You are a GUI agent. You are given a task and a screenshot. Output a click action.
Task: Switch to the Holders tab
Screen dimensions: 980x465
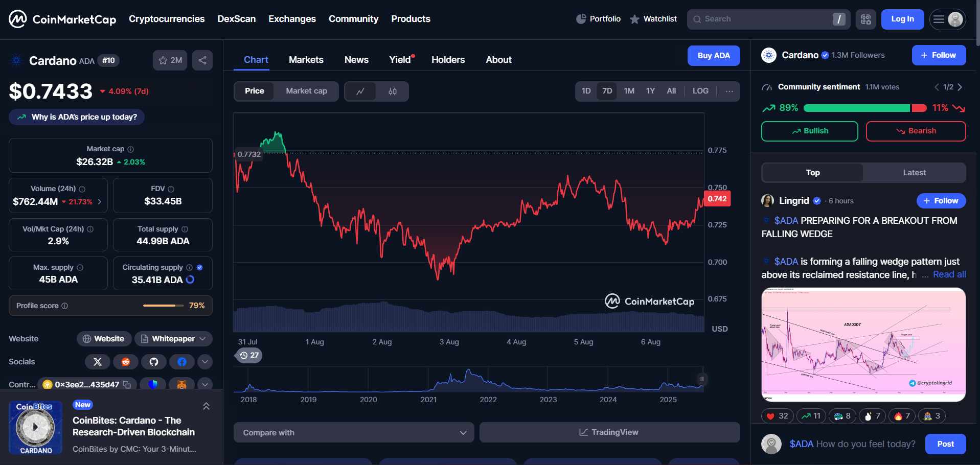[x=448, y=60]
